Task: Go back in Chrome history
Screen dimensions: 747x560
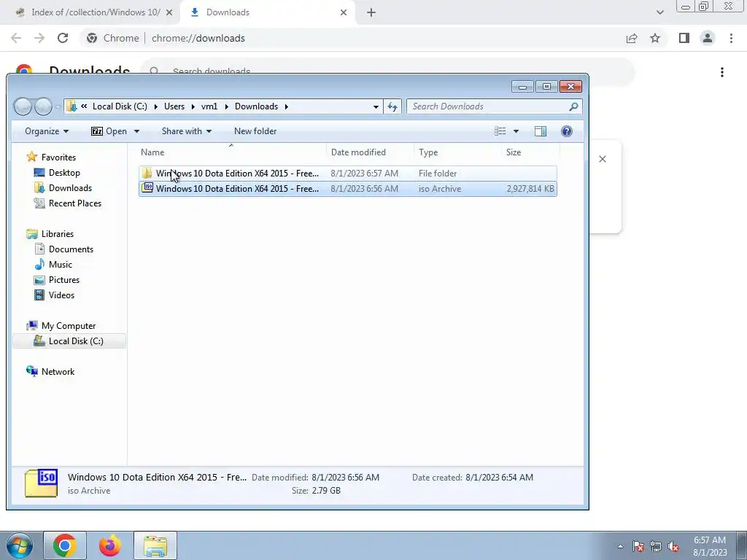Action: [16, 38]
